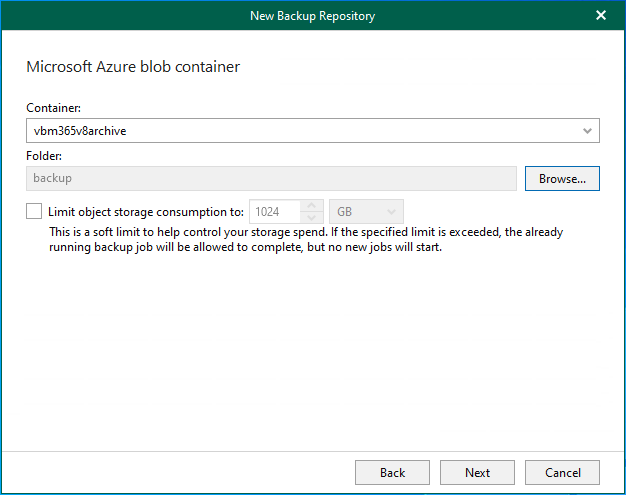Click the Folder field label
626x495 pixels.
tap(44, 156)
